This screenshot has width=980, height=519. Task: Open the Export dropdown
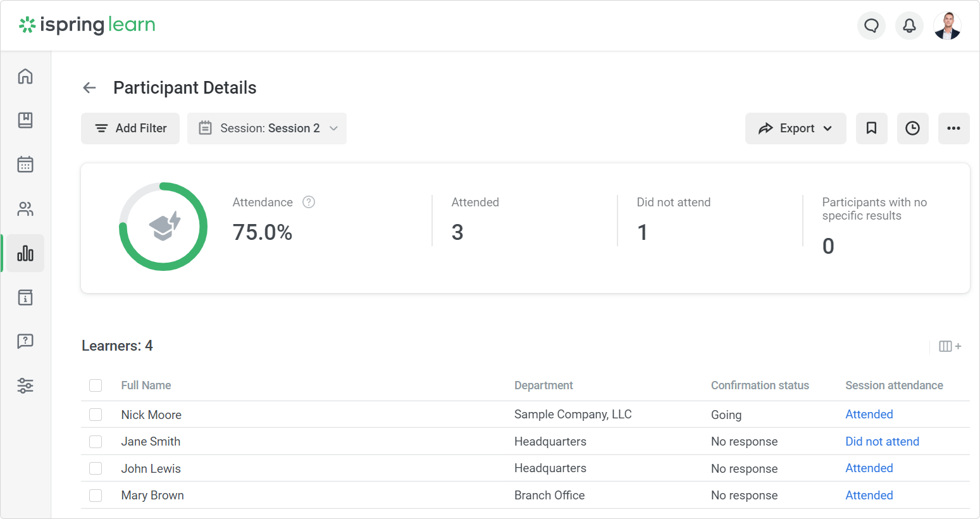[796, 128]
